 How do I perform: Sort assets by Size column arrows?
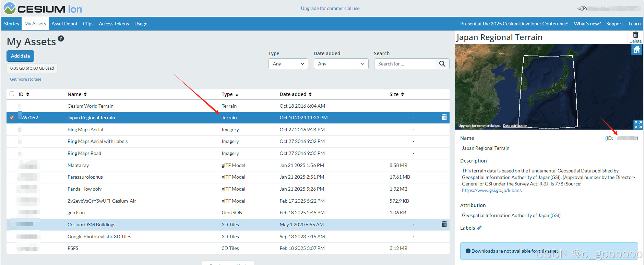[403, 94]
